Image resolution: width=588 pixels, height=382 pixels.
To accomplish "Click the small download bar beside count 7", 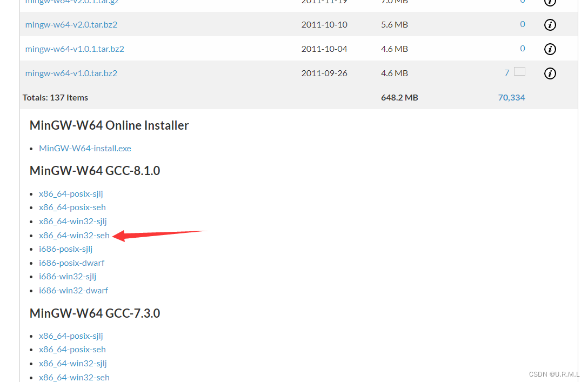I will (519, 71).
